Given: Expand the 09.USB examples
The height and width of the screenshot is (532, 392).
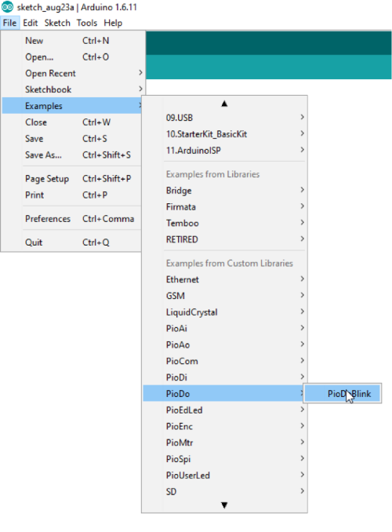Looking at the screenshot, I should [224, 118].
